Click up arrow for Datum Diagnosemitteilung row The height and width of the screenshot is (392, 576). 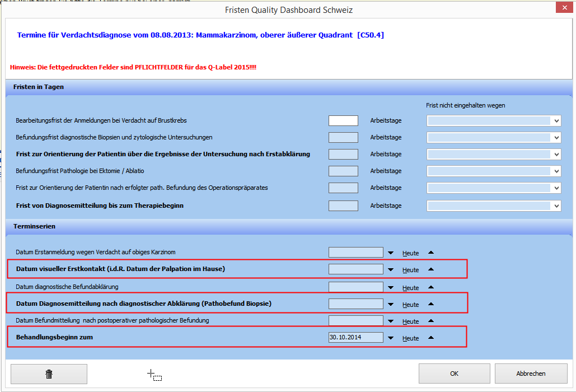click(431, 304)
